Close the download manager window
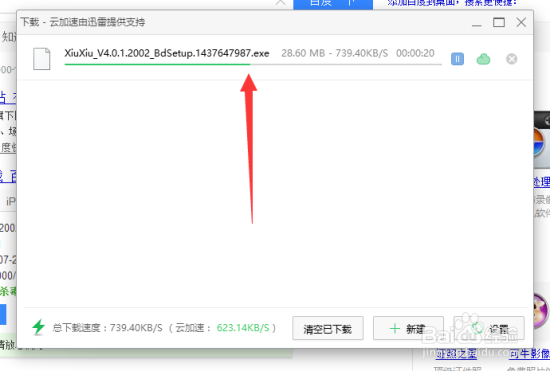 pos(521,22)
